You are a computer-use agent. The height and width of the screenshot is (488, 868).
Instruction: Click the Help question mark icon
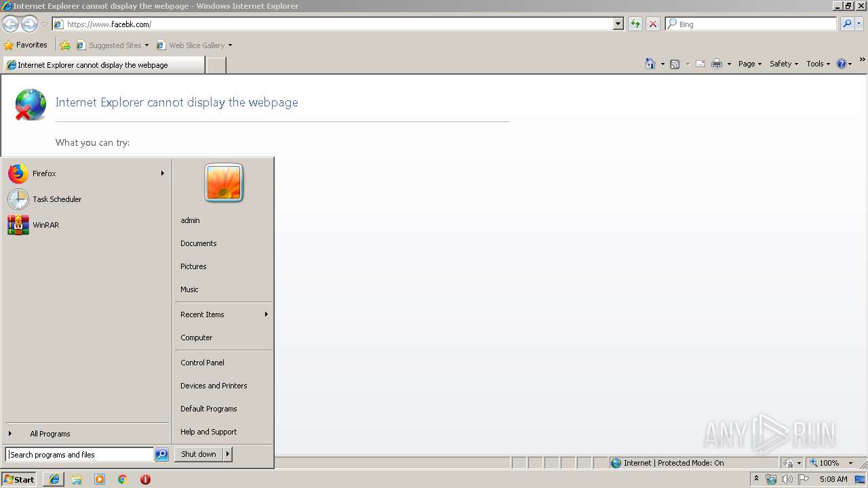pyautogui.click(x=842, y=64)
